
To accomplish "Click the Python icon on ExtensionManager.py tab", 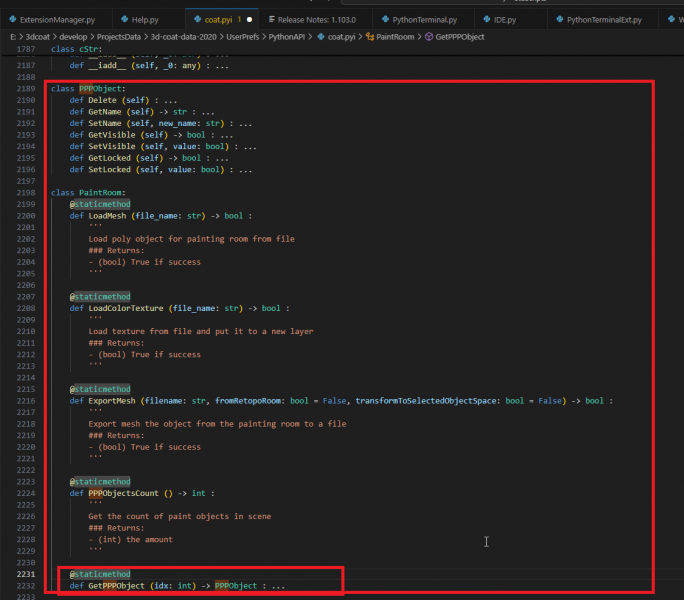I will pyautogui.click(x=11, y=20).
